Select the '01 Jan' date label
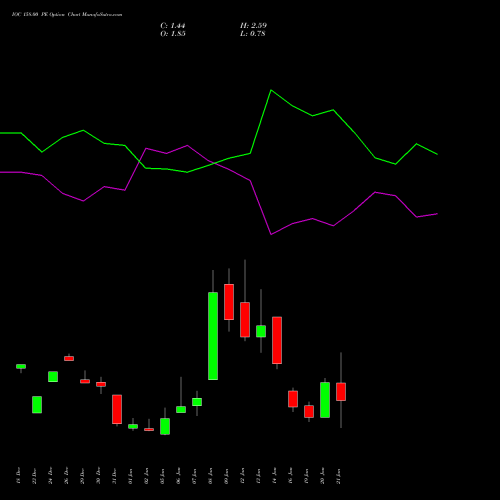Screen dimensions: 500x500 [x=130, y=476]
